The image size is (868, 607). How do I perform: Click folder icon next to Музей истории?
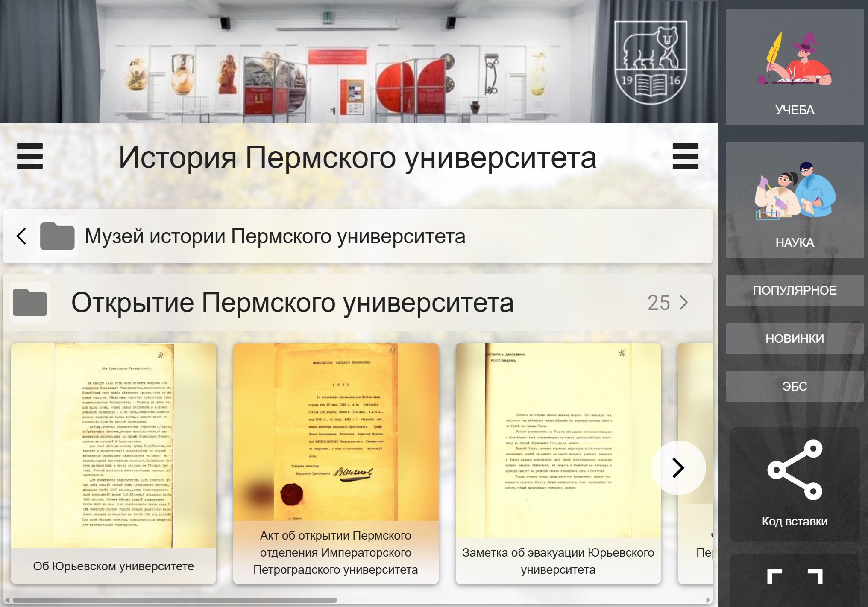coord(57,236)
